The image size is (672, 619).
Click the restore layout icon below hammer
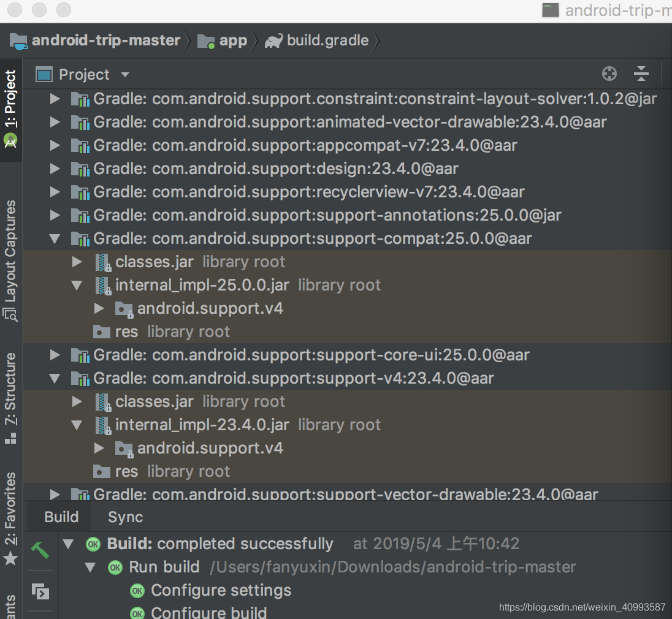click(40, 591)
